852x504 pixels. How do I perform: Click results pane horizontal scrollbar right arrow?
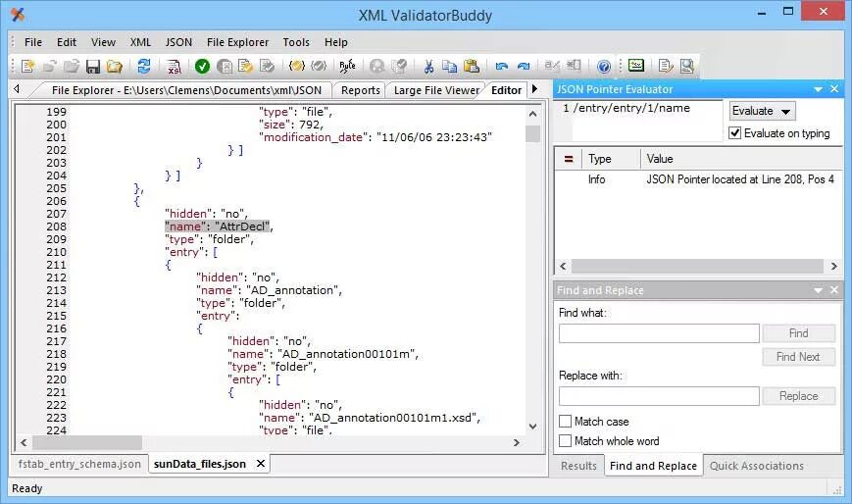tap(834, 266)
